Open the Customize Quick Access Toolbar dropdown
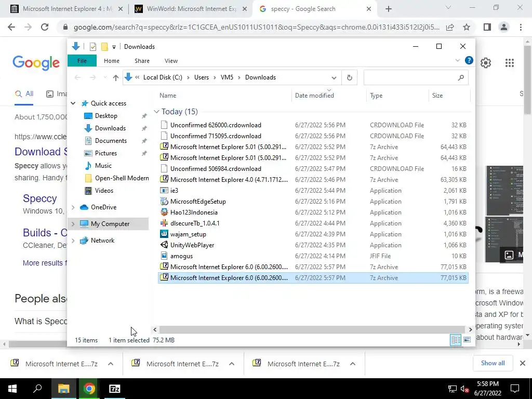Viewport: 532px width, 399px height. (x=114, y=47)
